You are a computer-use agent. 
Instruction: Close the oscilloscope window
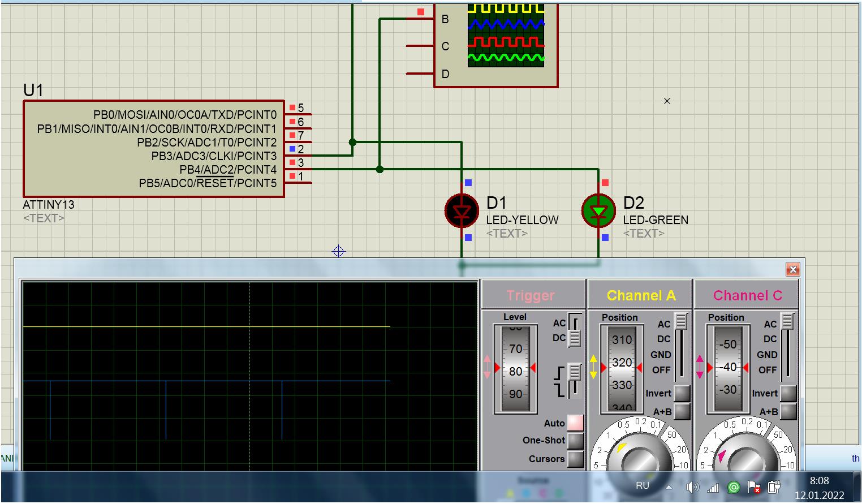coord(792,269)
